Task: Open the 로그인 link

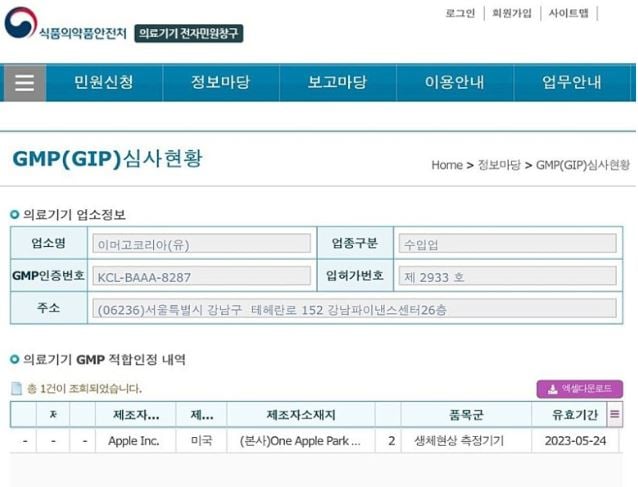Action: pyautogui.click(x=460, y=13)
